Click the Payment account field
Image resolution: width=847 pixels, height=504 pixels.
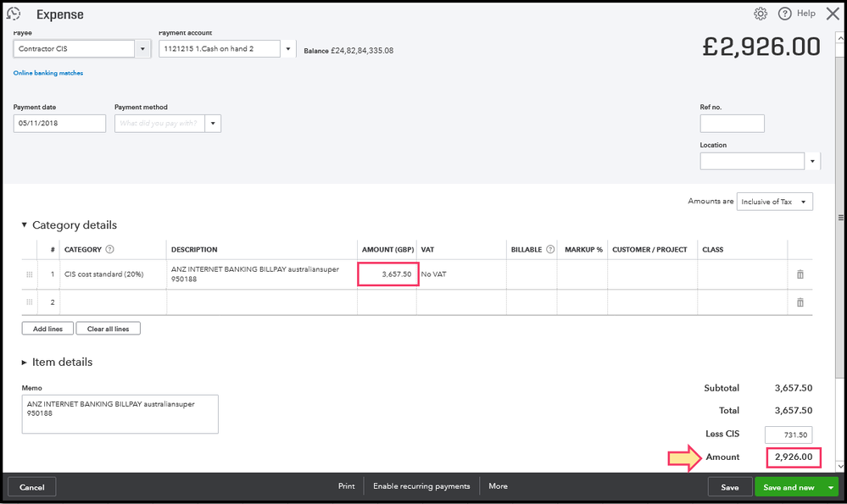pyautogui.click(x=220, y=48)
